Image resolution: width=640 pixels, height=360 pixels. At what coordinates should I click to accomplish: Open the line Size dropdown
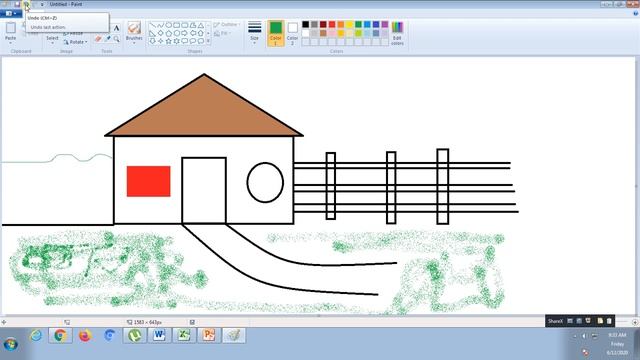[254, 32]
